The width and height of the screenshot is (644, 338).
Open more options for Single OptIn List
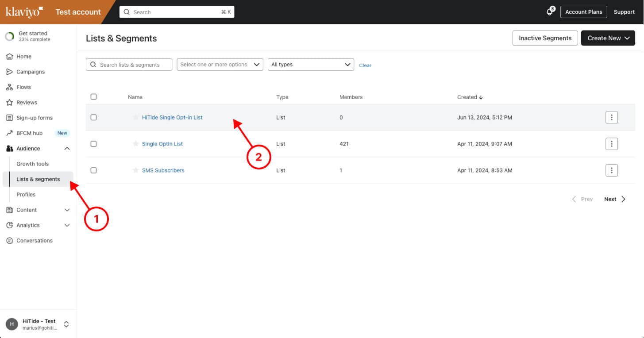611,144
